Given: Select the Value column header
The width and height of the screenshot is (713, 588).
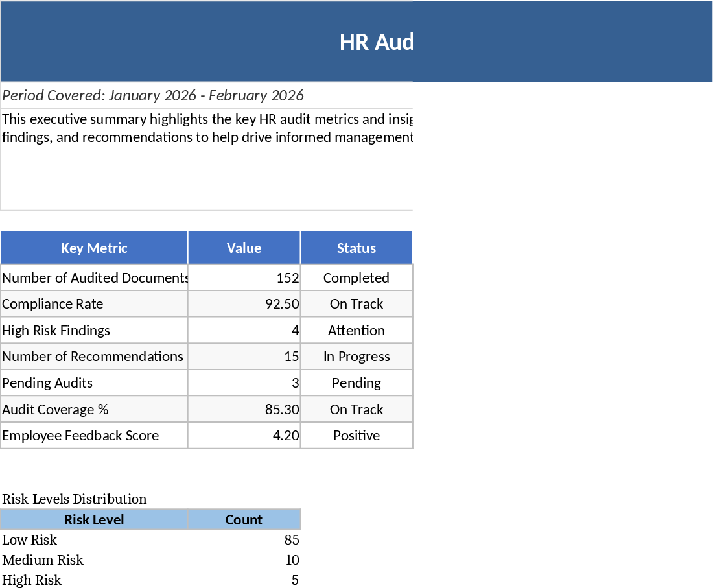Looking at the screenshot, I should (244, 248).
